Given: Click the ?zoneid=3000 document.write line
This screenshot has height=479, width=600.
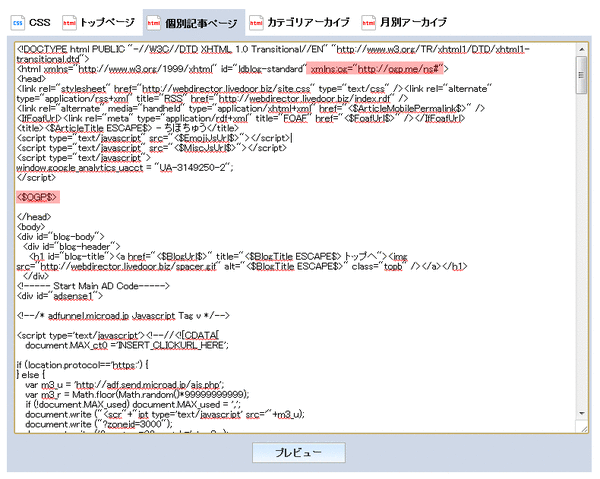Looking at the screenshot, I should pos(99,424).
